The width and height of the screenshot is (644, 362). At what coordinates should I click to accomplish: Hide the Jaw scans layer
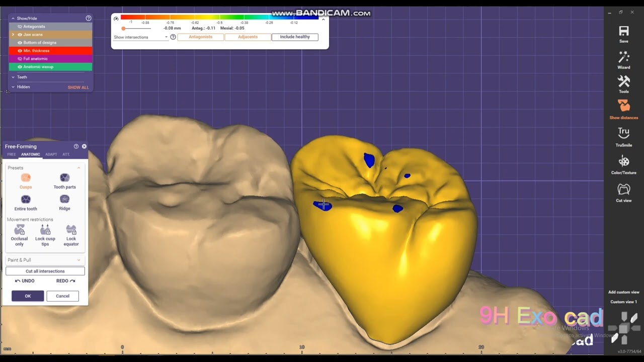(x=20, y=35)
